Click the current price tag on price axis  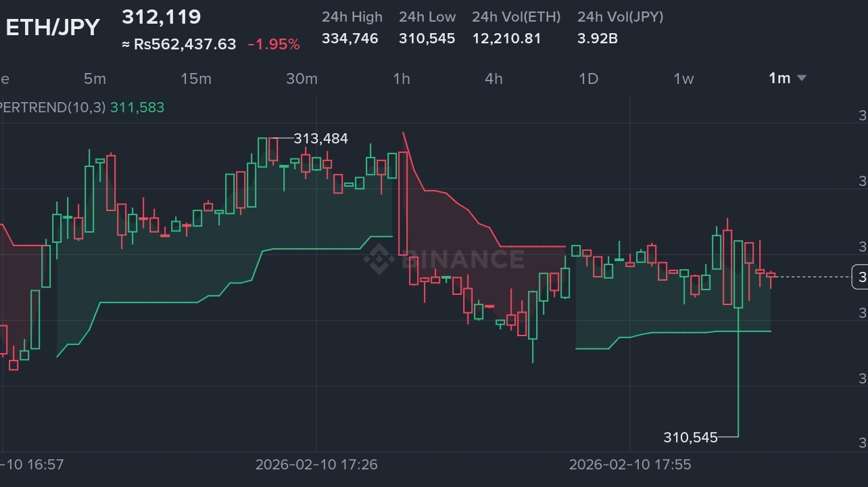(x=860, y=277)
